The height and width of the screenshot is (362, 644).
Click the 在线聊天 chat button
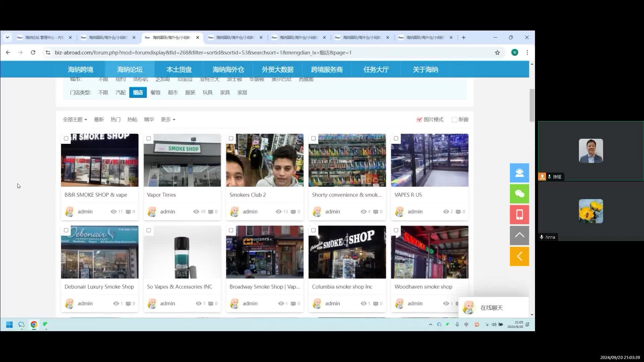(x=491, y=308)
